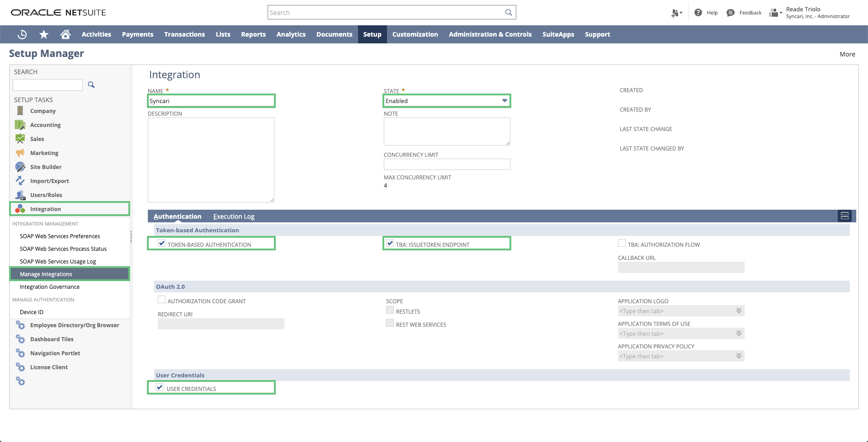Open the Analytics menu
Viewport: 868px width, 442px height.
coord(291,34)
